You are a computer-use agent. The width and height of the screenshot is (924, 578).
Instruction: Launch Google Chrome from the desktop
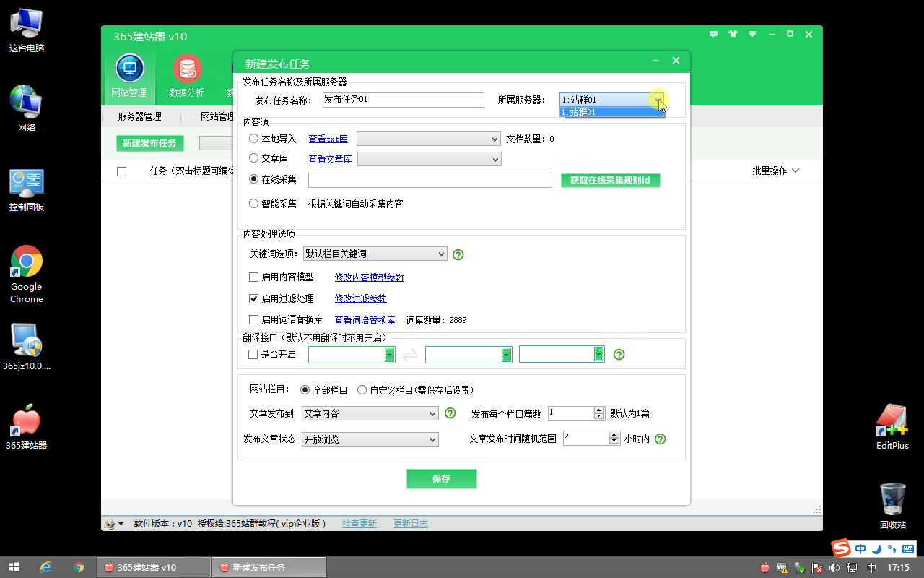[27, 275]
